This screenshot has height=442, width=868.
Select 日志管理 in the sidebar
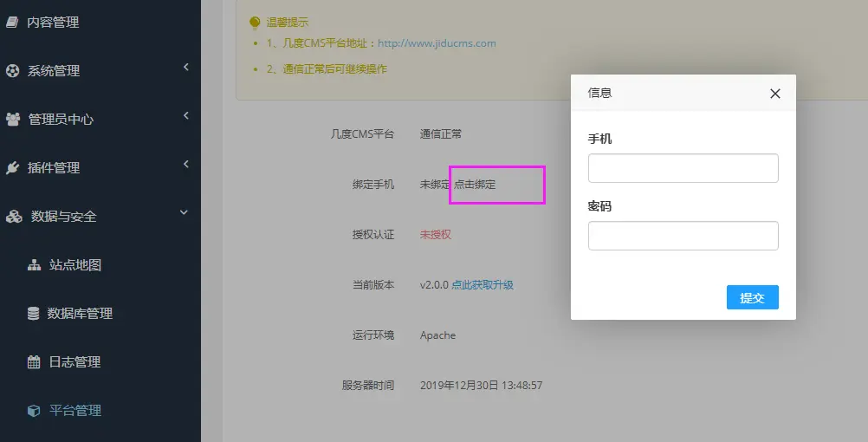(x=74, y=362)
